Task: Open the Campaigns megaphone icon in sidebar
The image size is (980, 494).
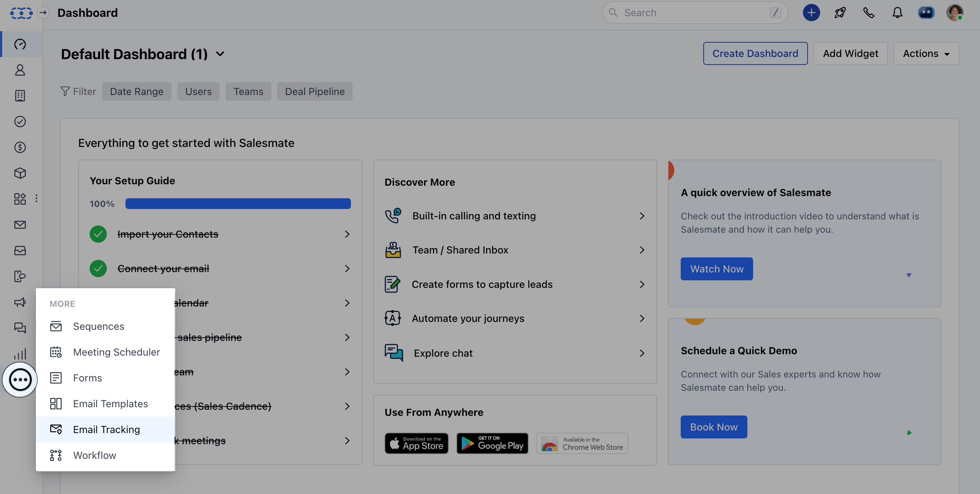Action: point(20,302)
